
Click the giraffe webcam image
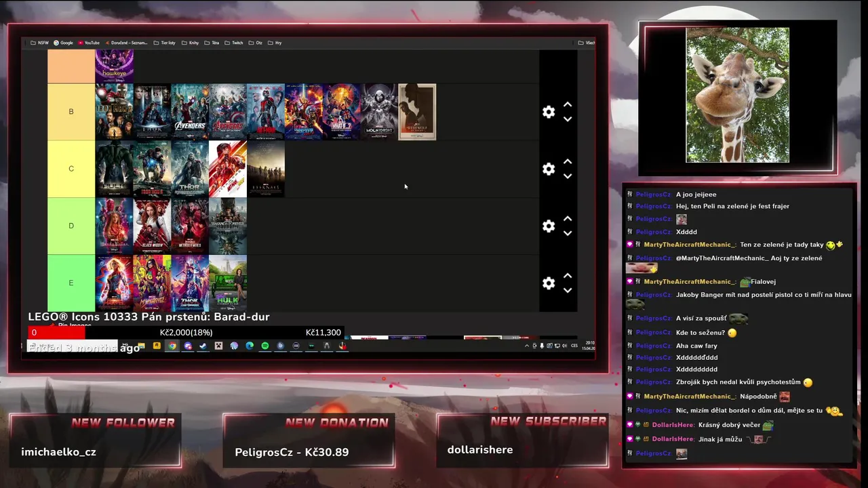pyautogui.click(x=737, y=95)
